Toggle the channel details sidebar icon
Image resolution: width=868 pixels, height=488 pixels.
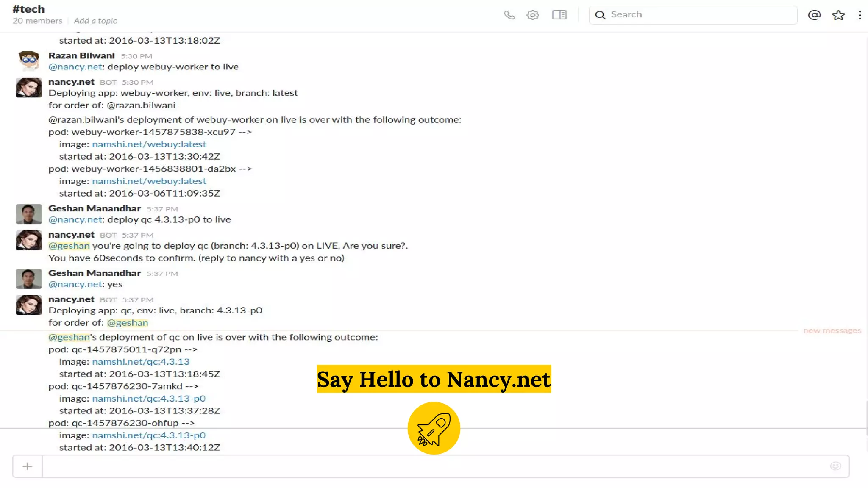pyautogui.click(x=559, y=15)
